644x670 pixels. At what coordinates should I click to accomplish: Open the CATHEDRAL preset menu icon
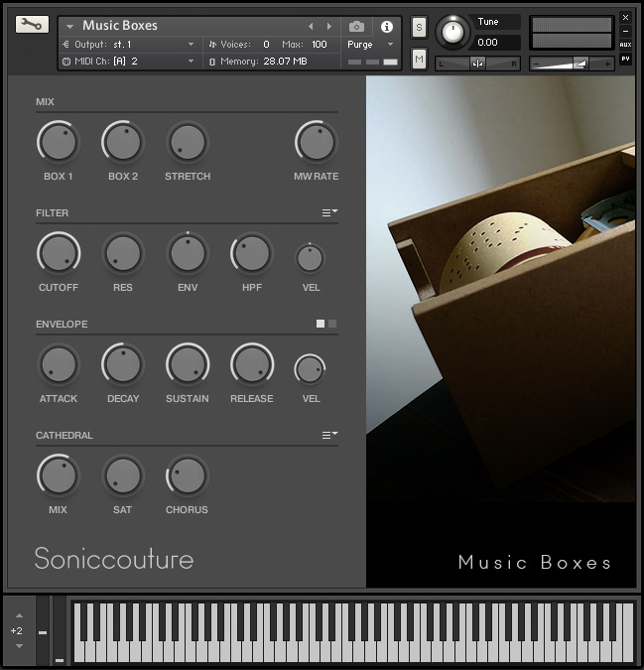[x=329, y=435]
